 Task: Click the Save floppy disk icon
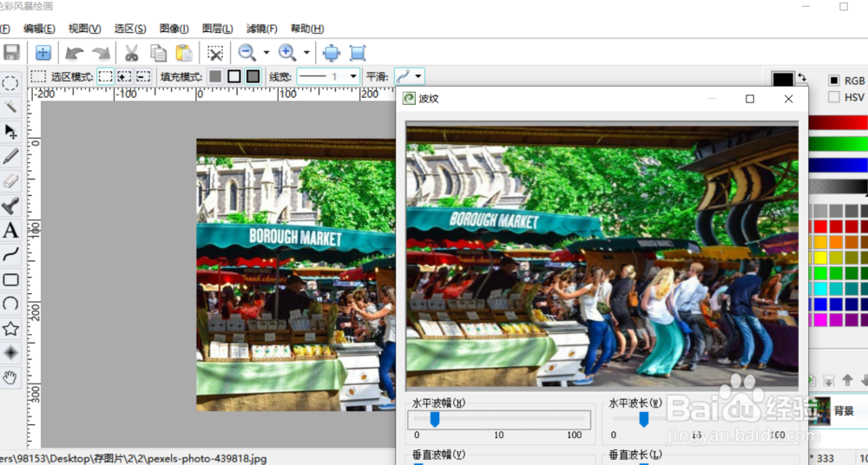pyautogui.click(x=11, y=53)
